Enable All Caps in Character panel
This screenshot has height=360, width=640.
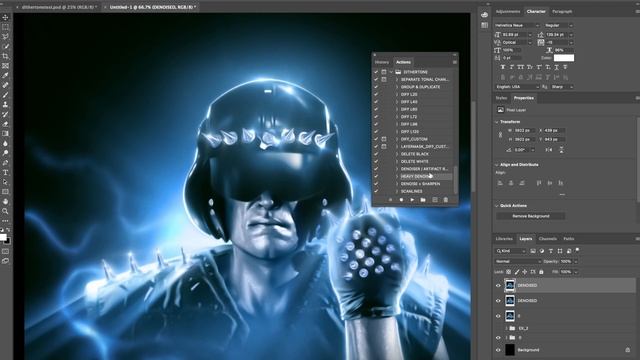point(521,67)
